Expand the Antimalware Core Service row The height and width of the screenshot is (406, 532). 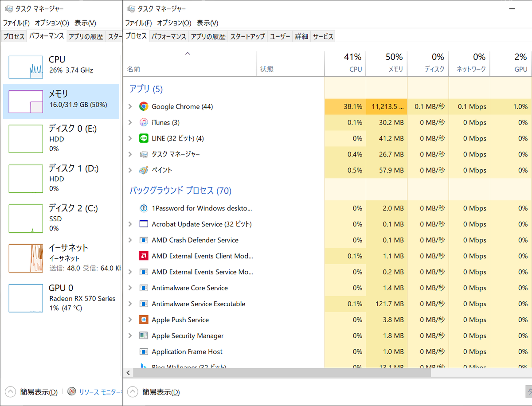point(130,288)
